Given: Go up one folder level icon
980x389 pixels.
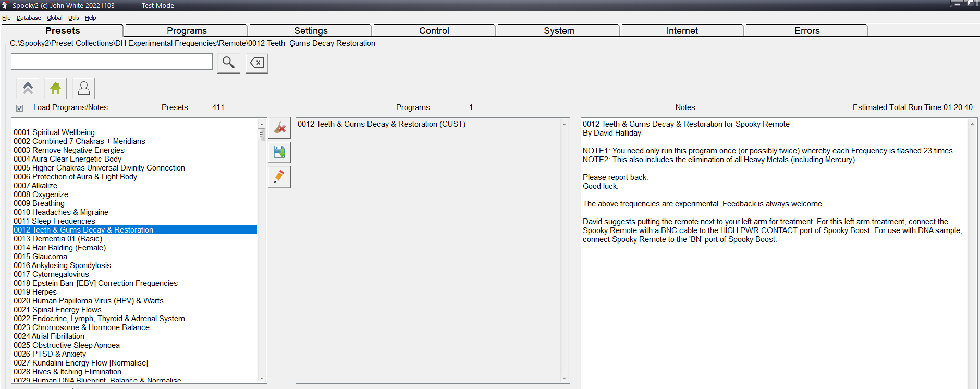Looking at the screenshot, I should pos(28,88).
